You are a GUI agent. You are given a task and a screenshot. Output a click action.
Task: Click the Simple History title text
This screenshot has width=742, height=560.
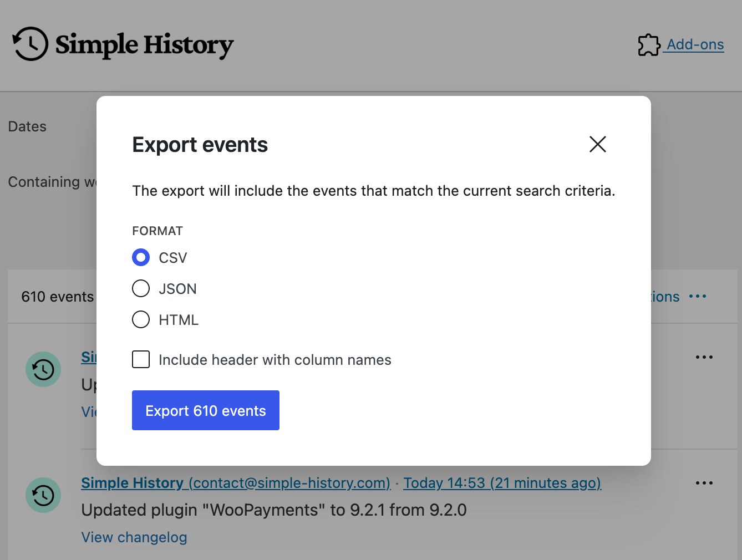click(144, 45)
